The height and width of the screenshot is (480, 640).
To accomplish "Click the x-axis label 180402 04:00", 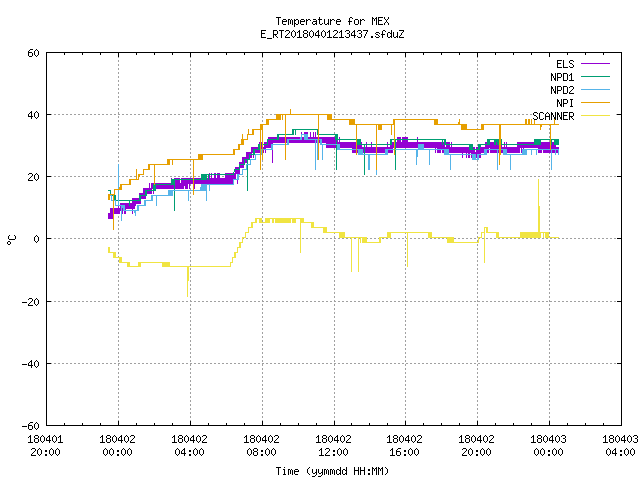I will (189, 446).
